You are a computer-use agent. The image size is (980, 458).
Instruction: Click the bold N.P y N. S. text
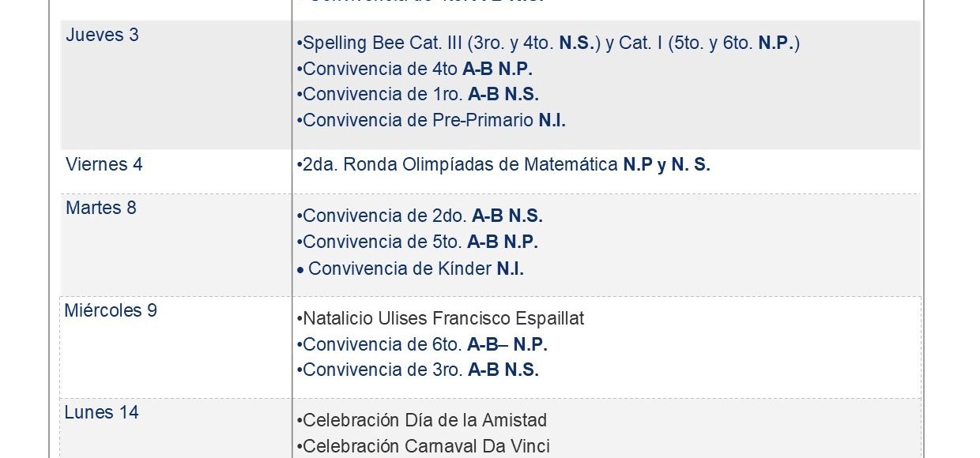pos(666,164)
